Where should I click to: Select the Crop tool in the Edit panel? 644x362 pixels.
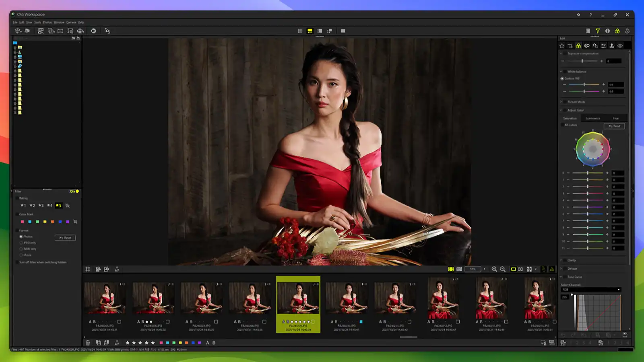coord(570,45)
